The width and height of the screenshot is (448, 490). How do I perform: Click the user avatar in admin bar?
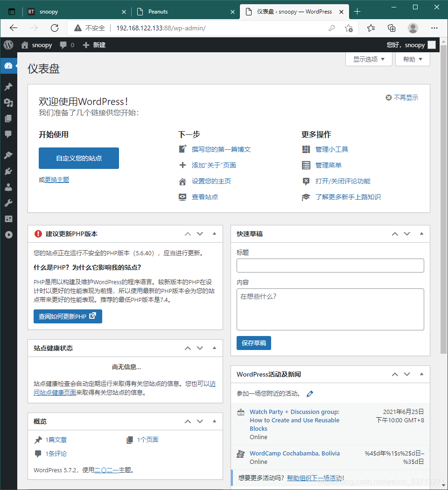(x=432, y=45)
